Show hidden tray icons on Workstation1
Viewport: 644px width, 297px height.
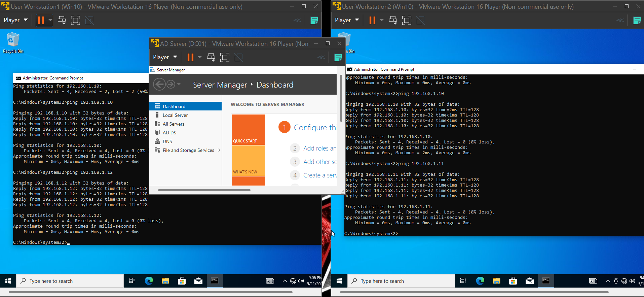285,281
